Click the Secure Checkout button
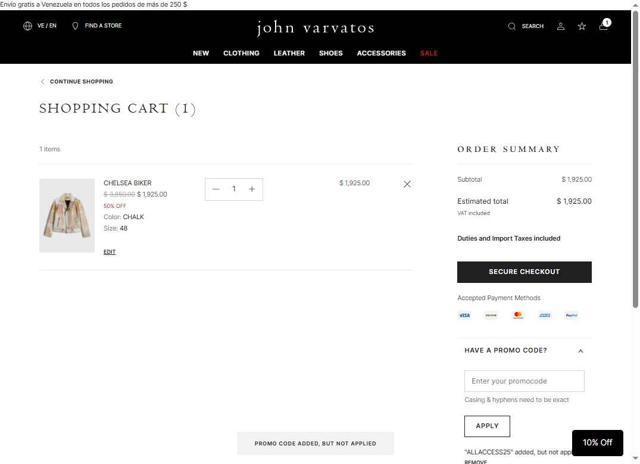 pos(524,272)
